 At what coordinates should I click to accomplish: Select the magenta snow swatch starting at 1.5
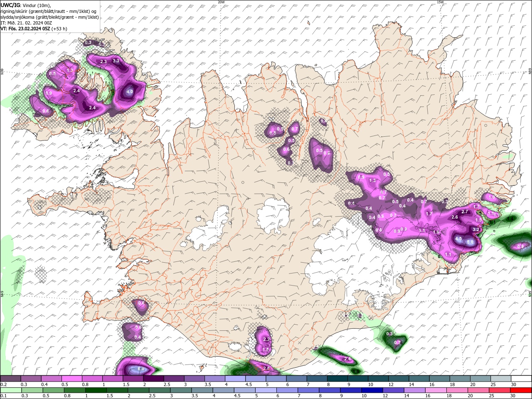pyautogui.click(x=133, y=379)
